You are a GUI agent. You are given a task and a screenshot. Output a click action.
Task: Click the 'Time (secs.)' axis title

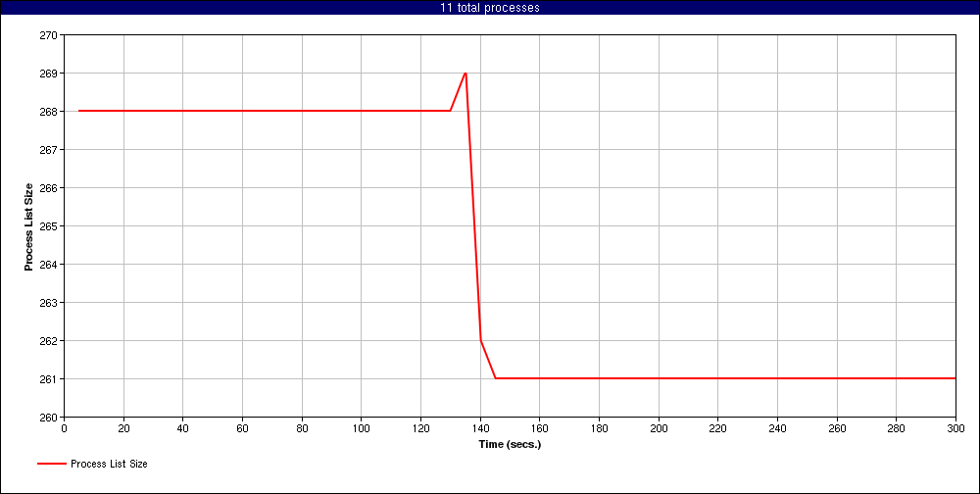point(510,445)
